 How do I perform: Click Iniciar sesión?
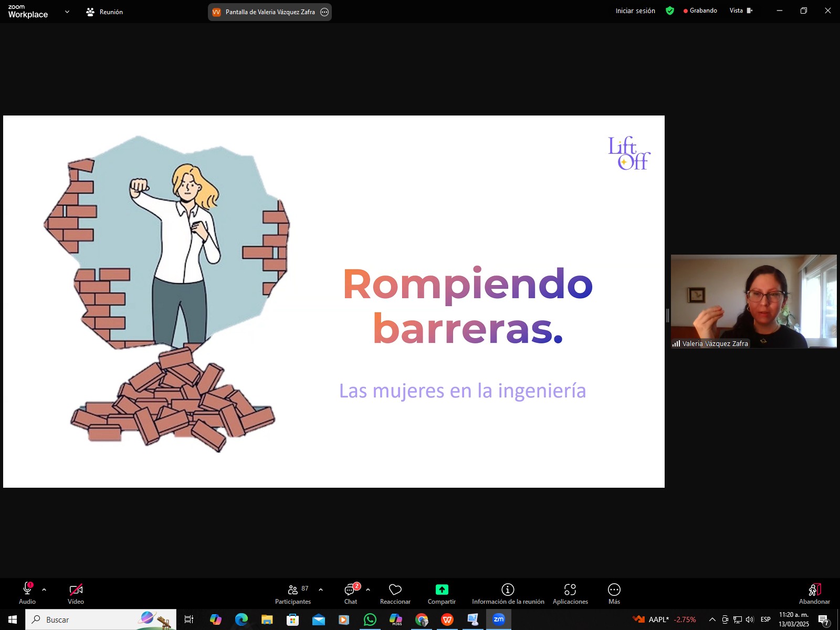(x=635, y=10)
